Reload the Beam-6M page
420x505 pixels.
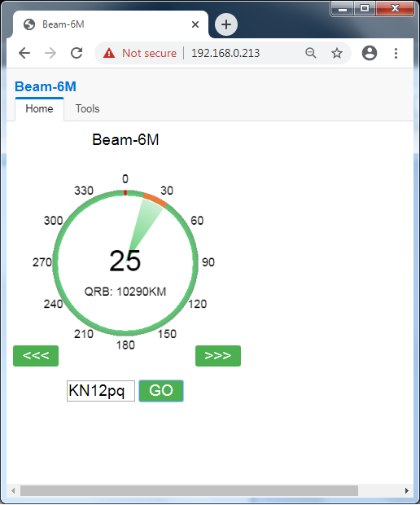point(77,53)
